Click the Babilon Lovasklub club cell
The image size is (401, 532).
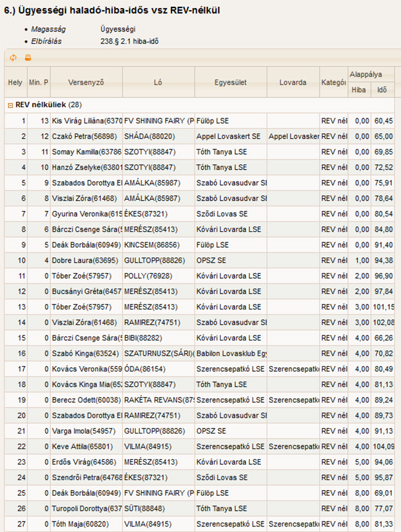231,354
